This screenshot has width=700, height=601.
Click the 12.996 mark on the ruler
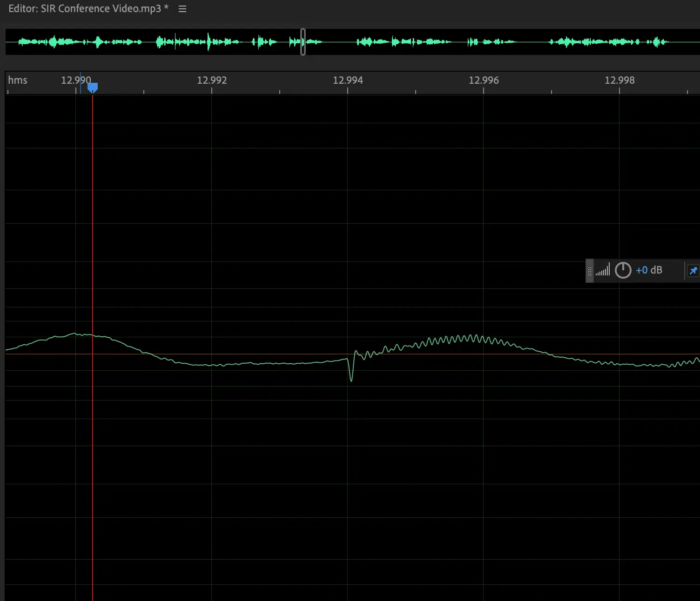pos(484,80)
